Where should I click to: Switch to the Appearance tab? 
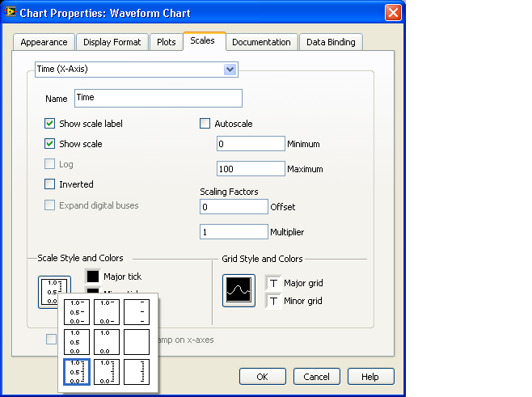pos(44,42)
